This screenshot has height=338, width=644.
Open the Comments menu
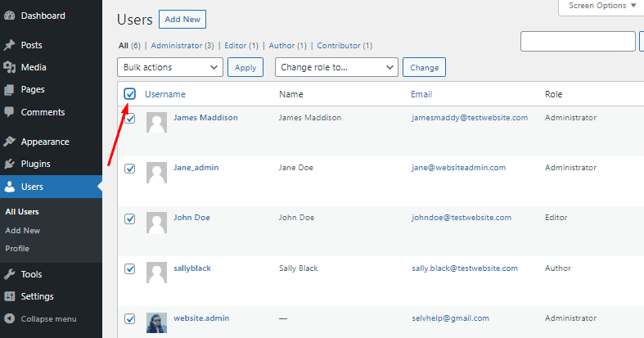pyautogui.click(x=43, y=112)
